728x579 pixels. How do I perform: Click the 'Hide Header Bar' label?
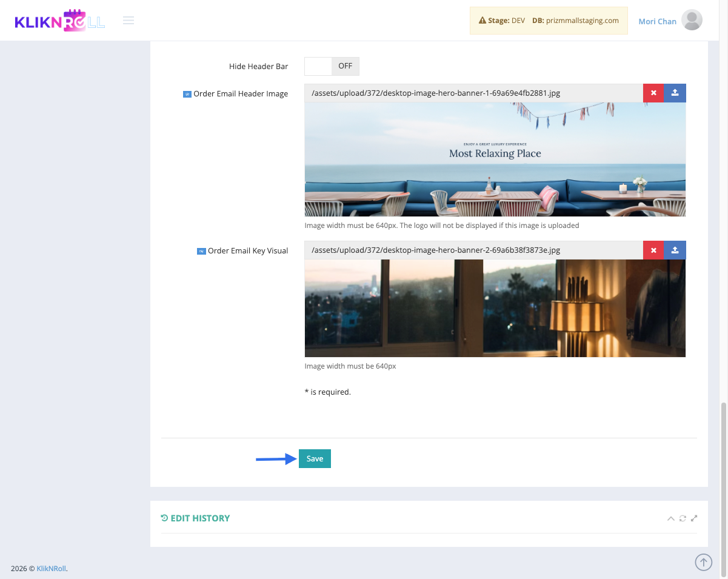coord(259,66)
